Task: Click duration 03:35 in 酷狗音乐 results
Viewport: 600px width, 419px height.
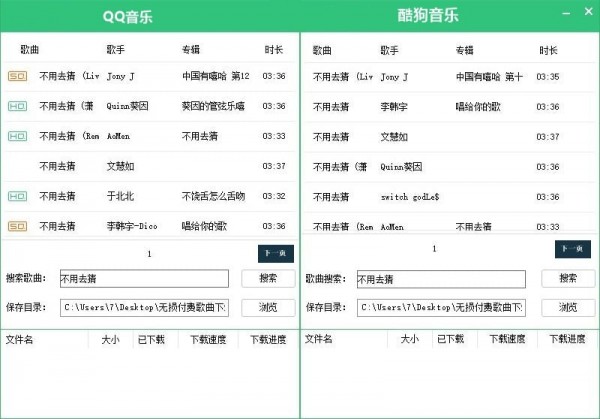Action: pos(548,77)
